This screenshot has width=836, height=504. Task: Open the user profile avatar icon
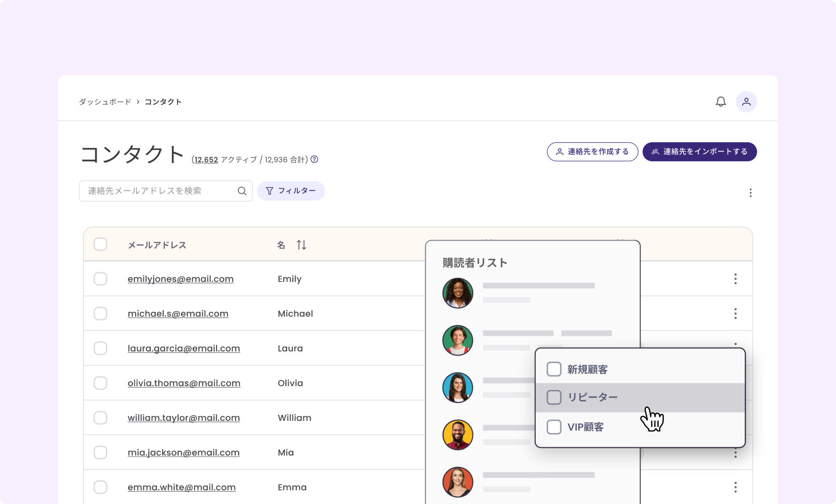[x=746, y=102]
